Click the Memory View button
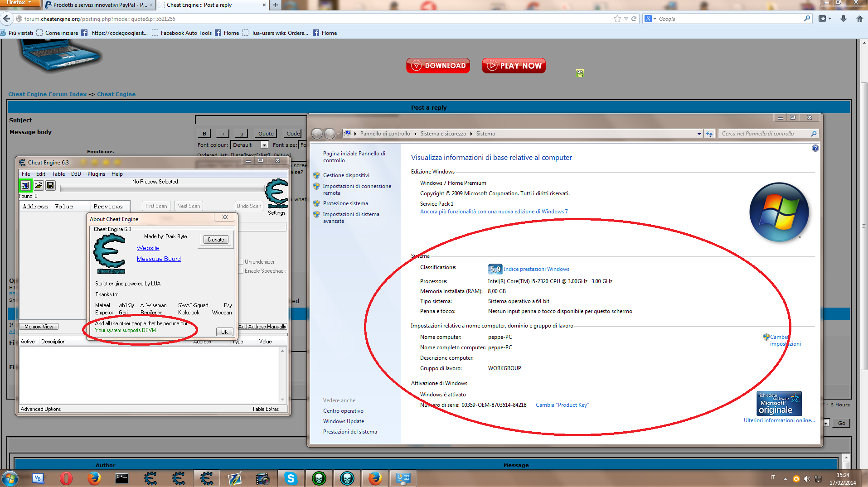The image size is (868, 487). point(39,327)
